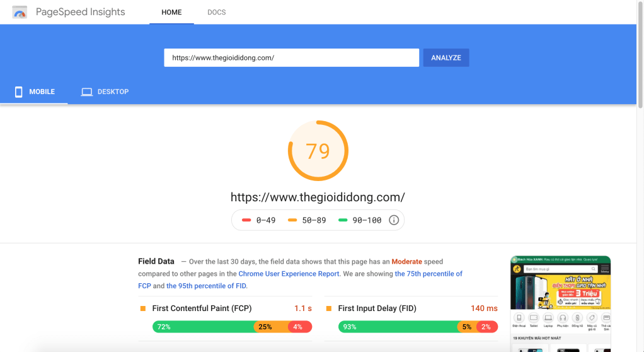Click the 79 performance score gauge

pyautogui.click(x=318, y=151)
